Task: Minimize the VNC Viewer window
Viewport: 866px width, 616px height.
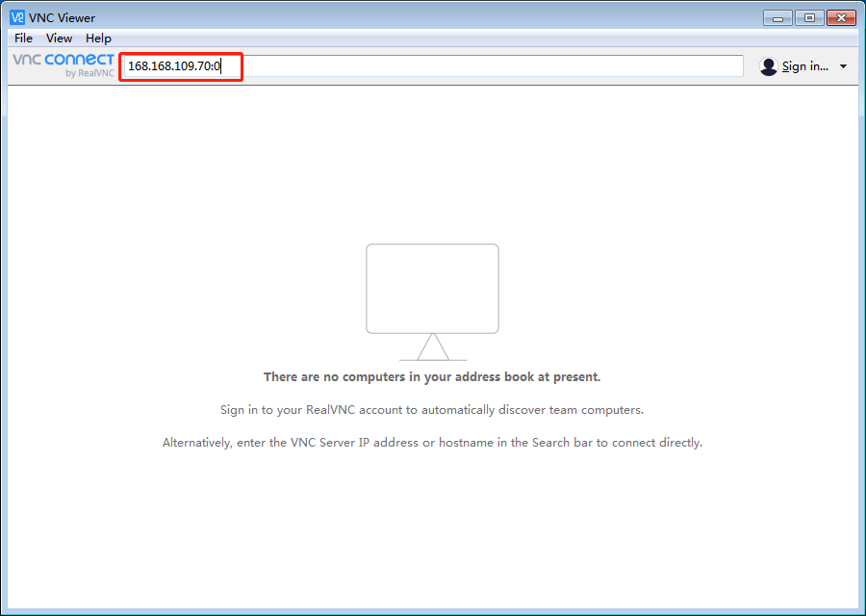Action: [777, 18]
